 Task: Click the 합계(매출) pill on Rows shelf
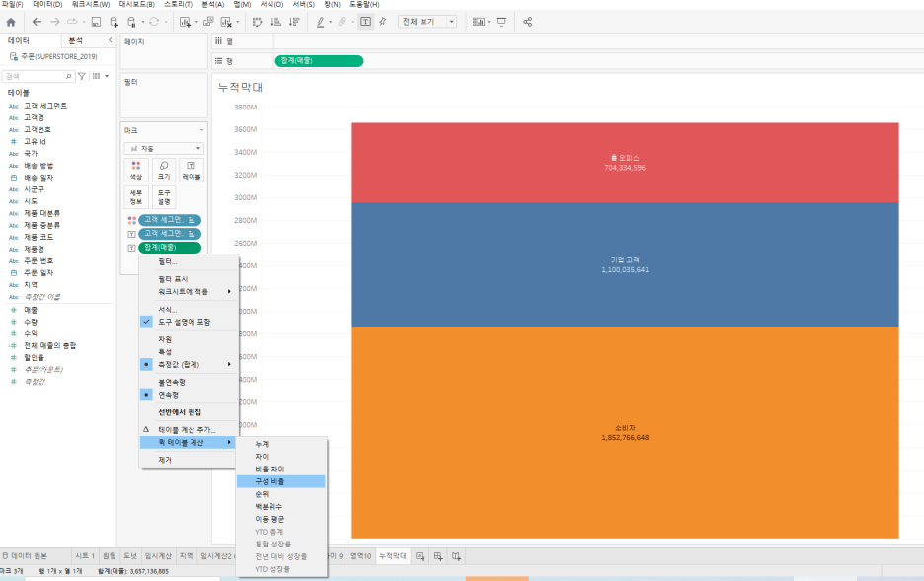319,60
